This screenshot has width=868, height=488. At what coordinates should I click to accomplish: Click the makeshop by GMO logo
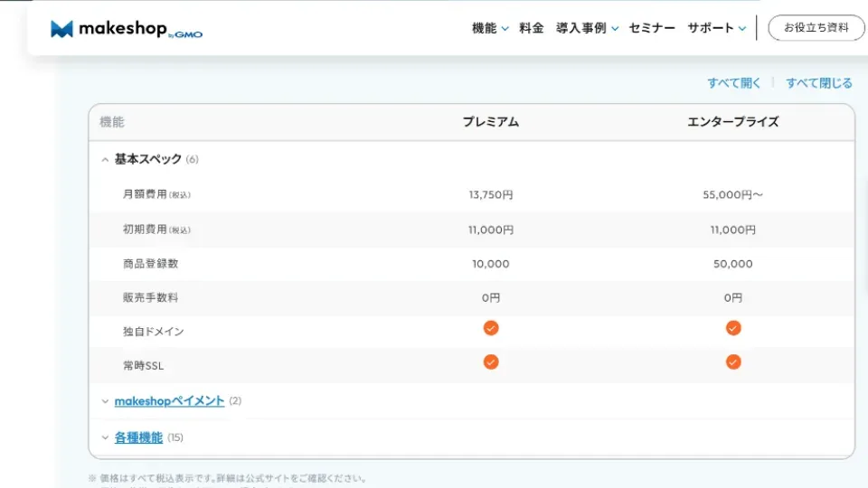[x=127, y=29]
